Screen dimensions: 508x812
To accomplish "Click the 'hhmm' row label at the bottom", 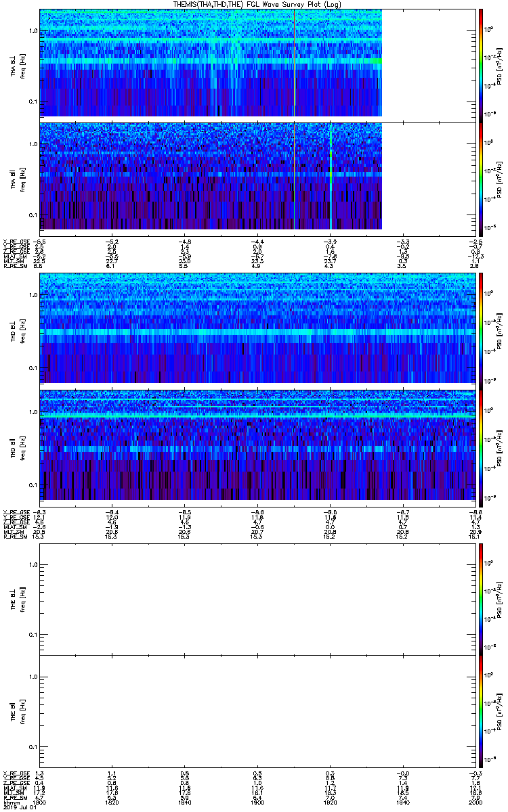I will pos(10,803).
